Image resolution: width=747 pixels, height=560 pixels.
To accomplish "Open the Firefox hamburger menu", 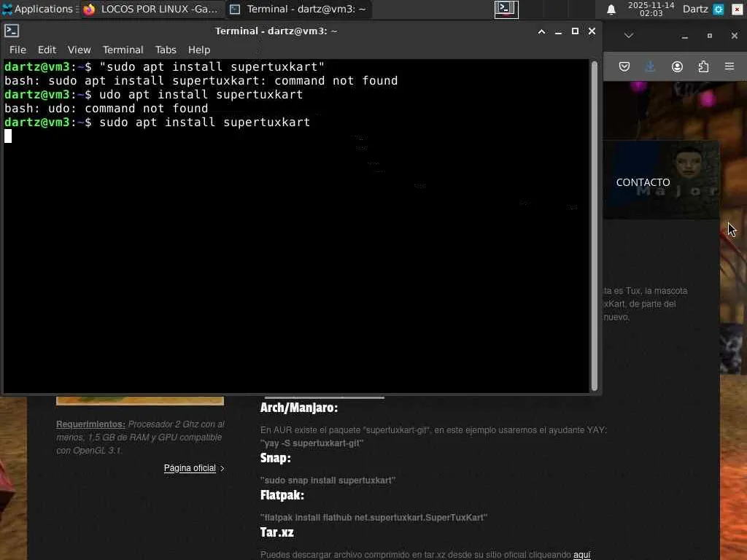I will [729, 66].
